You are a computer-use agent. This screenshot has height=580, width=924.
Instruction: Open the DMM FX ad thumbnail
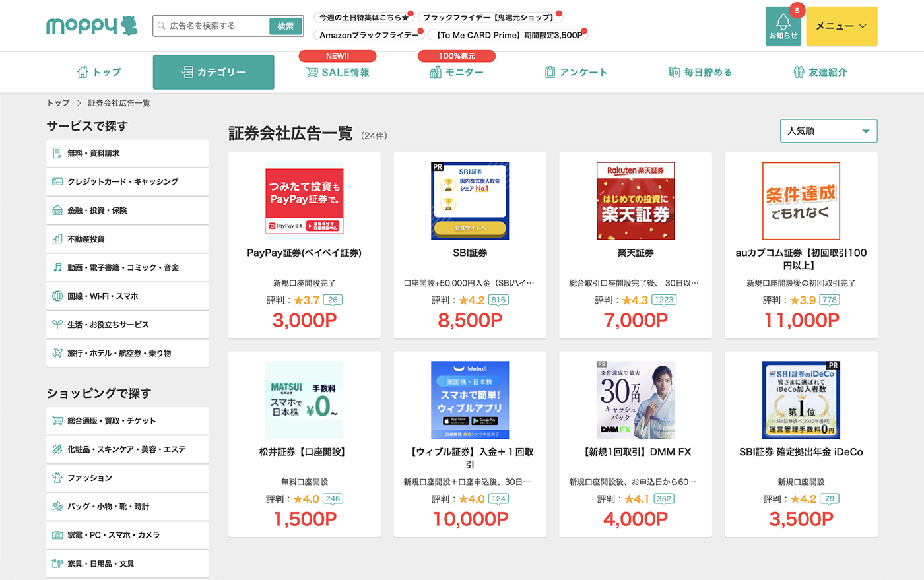(x=636, y=400)
